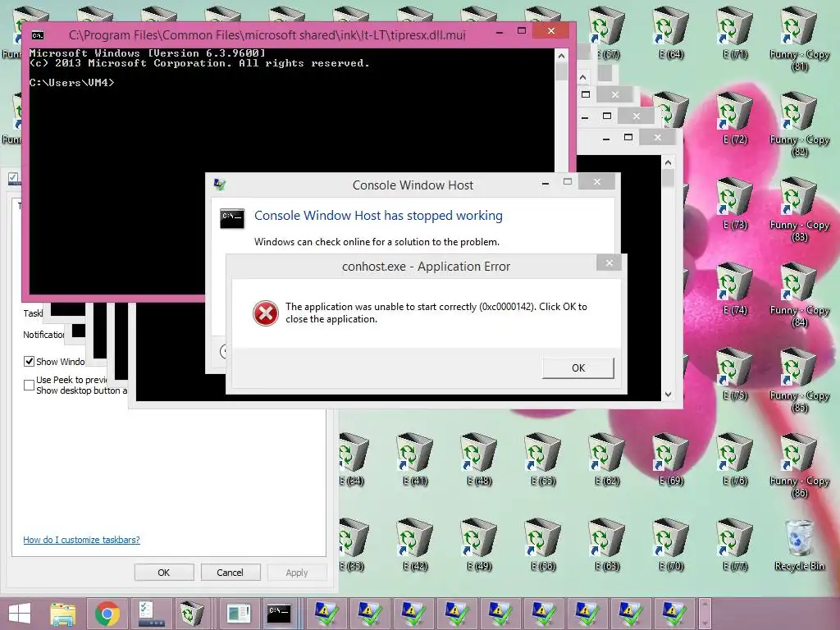Viewport: 840px width, 630px height.
Task: Select the E (49) desktop shortcut
Action: 479,545
